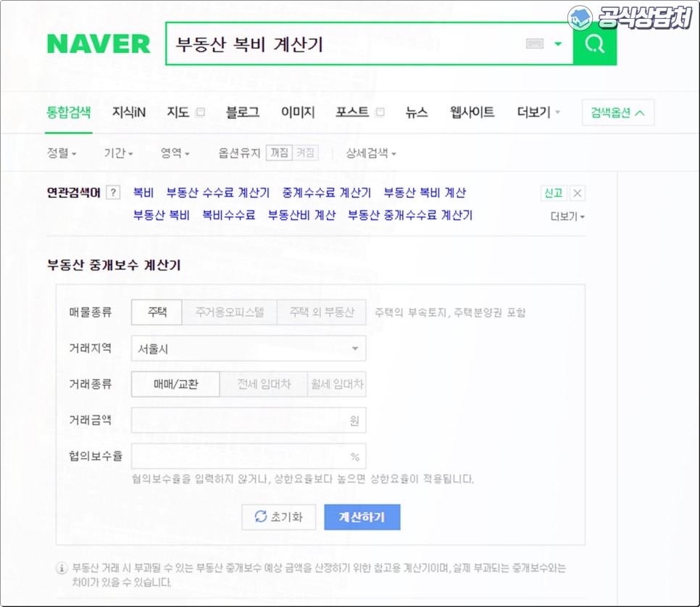Select 주택 as property type
The width and height of the screenshot is (700, 607).
click(x=157, y=313)
